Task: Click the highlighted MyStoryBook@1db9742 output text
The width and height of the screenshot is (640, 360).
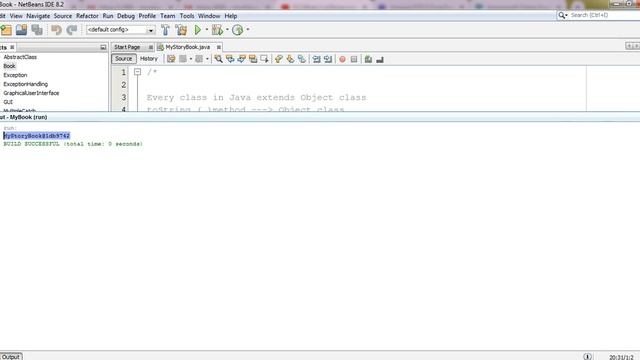Action: (x=37, y=136)
